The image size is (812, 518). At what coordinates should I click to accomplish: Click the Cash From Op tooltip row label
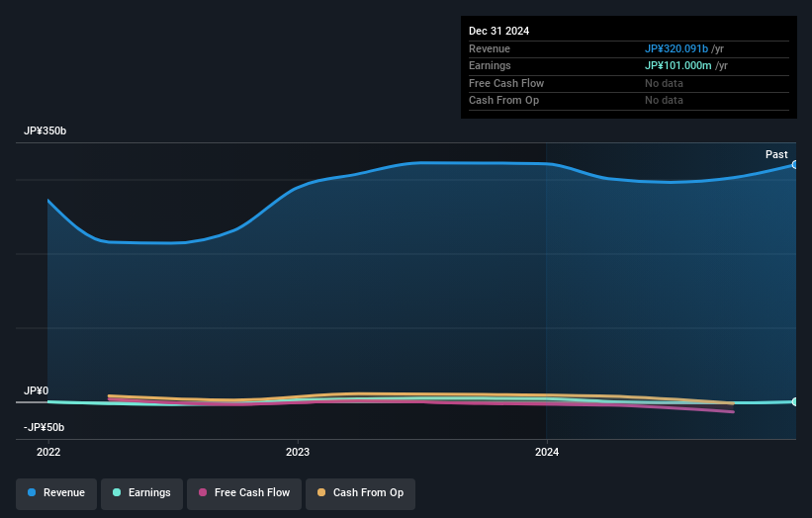coord(503,101)
